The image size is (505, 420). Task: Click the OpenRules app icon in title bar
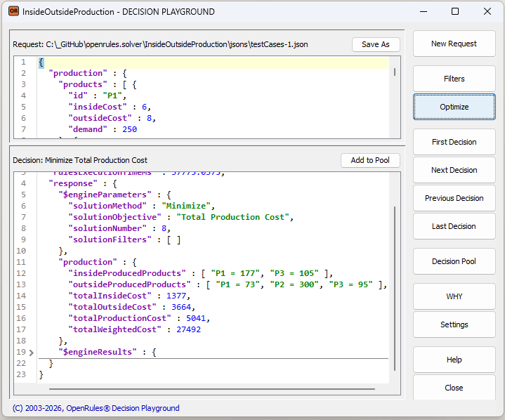(x=13, y=12)
